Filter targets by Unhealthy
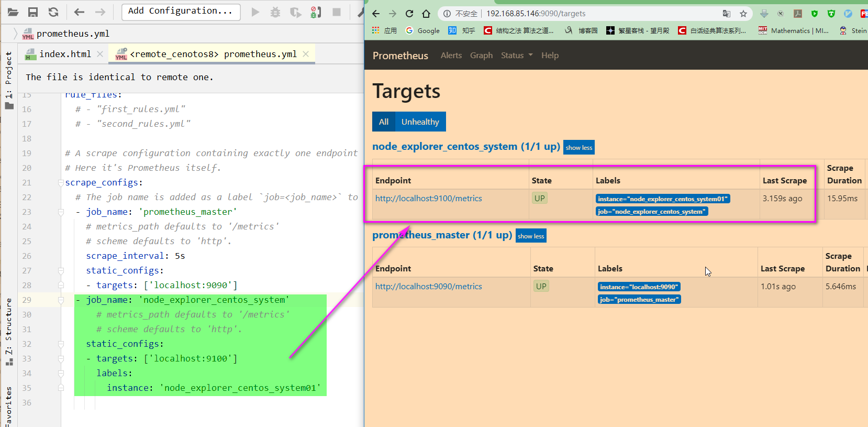Image resolution: width=868 pixels, height=427 pixels. (420, 122)
